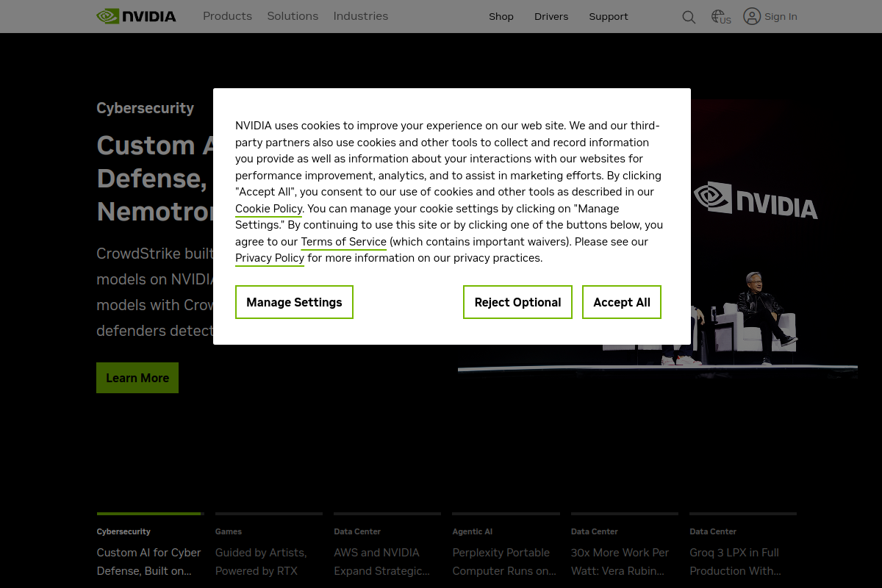Open the Products menu

(x=227, y=16)
